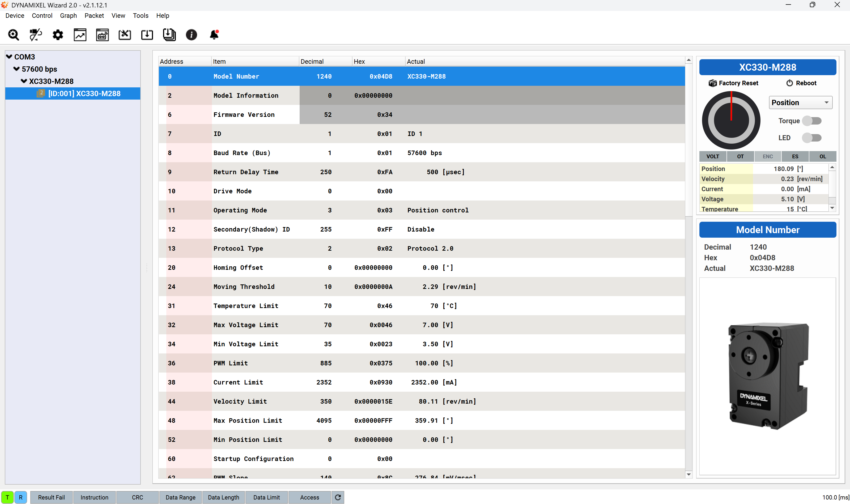This screenshot has width=850, height=504.
Task: Open the Graph chart toolbar icon
Action: [x=80, y=35]
